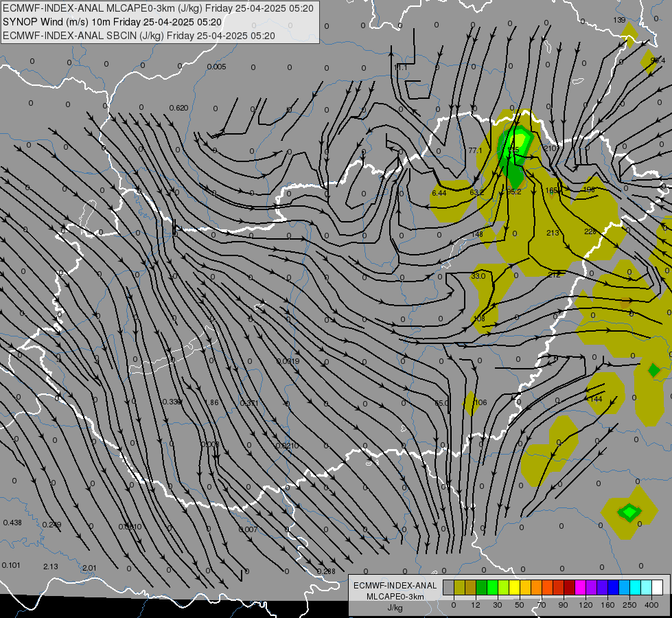
Task: Click the white swatch ending the legend
Action: [657, 587]
